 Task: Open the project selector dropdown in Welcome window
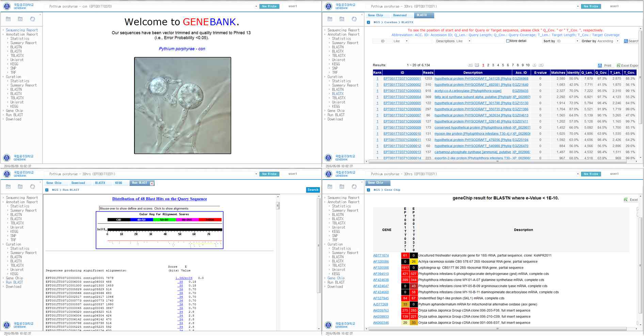256,6
